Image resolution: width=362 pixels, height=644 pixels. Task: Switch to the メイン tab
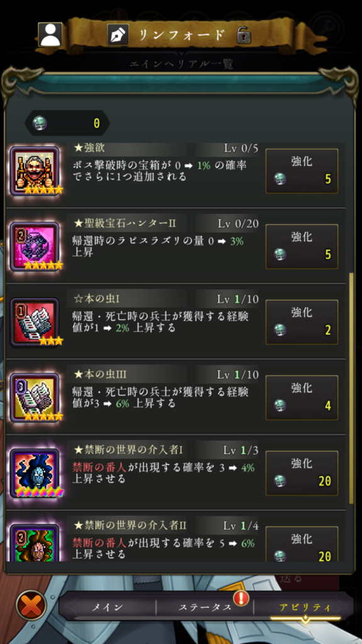click(x=107, y=607)
